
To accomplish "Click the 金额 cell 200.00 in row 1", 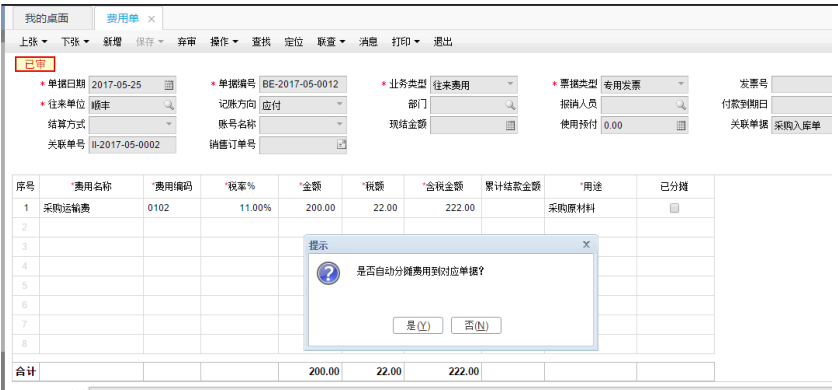I will (311, 208).
